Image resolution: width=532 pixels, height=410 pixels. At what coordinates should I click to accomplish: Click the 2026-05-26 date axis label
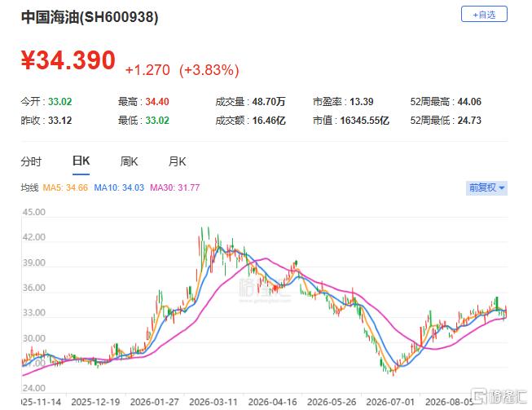pyautogui.click(x=332, y=402)
